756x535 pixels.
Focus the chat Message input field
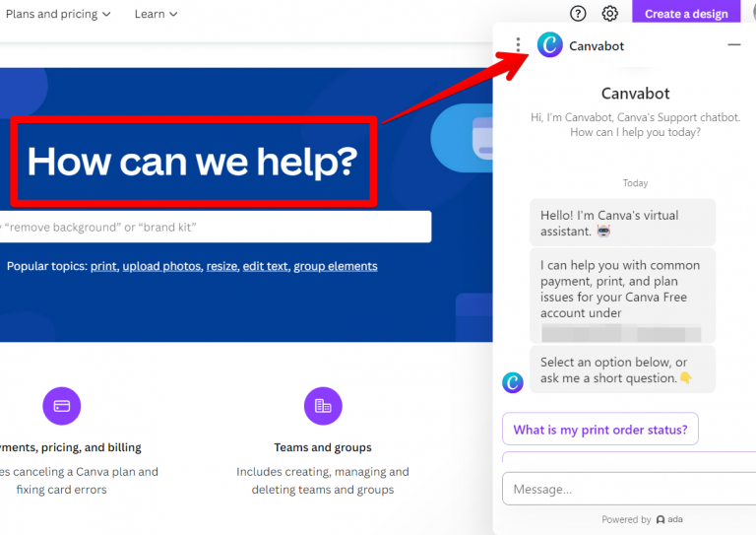click(629, 489)
